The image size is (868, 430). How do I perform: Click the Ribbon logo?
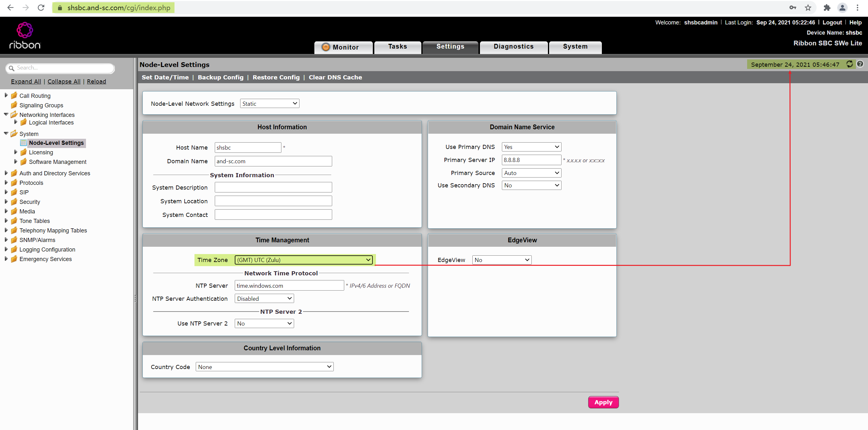pos(25,36)
